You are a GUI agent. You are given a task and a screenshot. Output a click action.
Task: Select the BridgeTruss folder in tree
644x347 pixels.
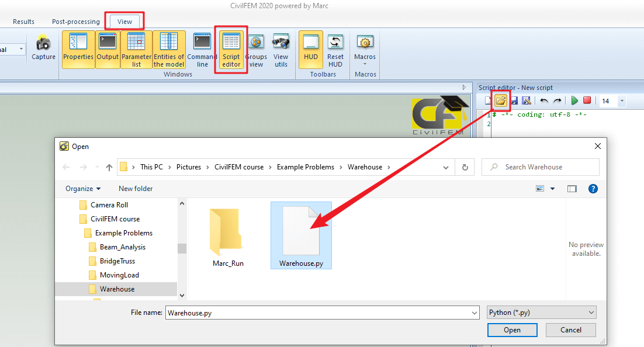tap(117, 261)
